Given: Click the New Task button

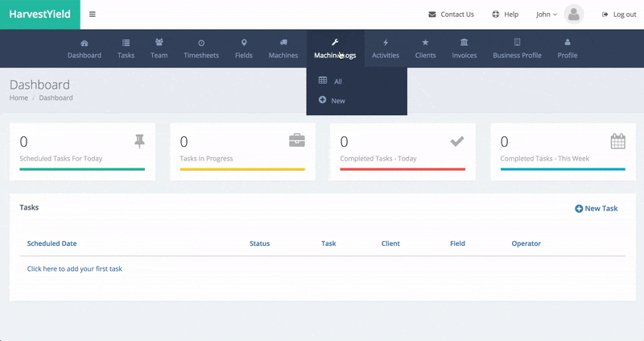Looking at the screenshot, I should [597, 209].
